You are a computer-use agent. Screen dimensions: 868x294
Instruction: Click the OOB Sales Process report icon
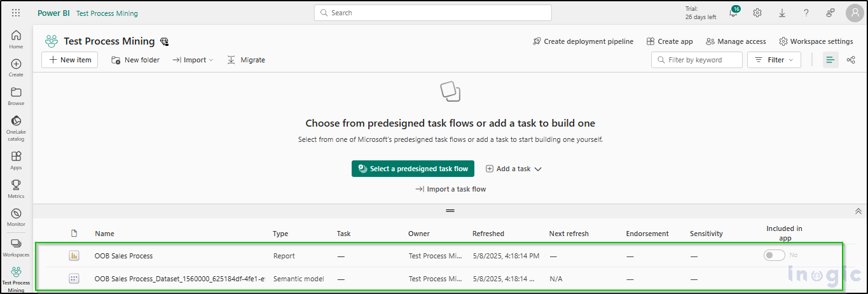(x=74, y=256)
